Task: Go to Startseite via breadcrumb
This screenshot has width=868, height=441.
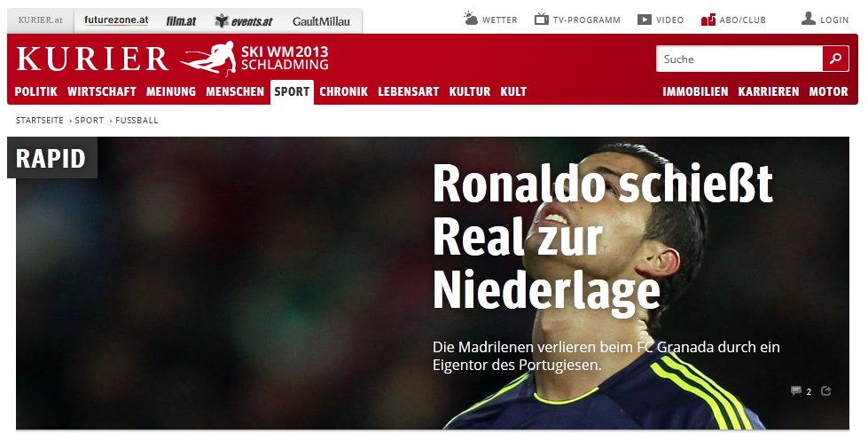Action: tap(39, 120)
